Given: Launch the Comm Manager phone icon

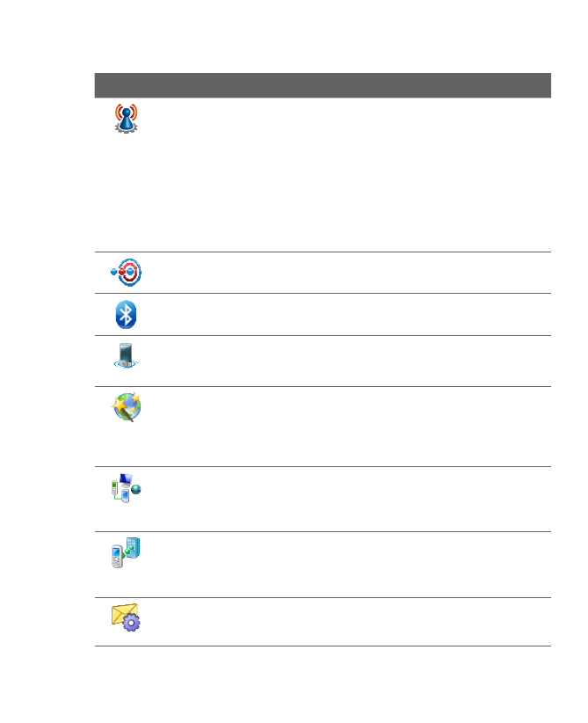Looking at the screenshot, I should click(x=127, y=355).
